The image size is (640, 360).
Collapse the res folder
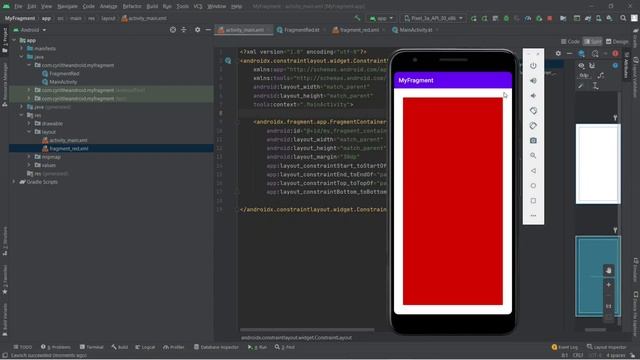coord(22,115)
